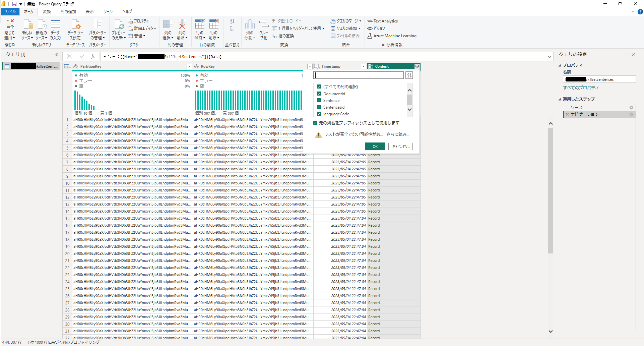This screenshot has width=644, height=346.
Task: Open Azure Machine Learning in the ribbon
Action: [x=392, y=36]
